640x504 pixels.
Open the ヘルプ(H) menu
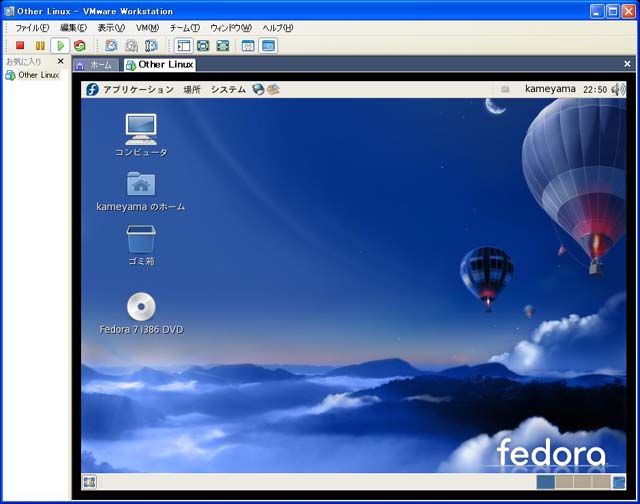278,28
